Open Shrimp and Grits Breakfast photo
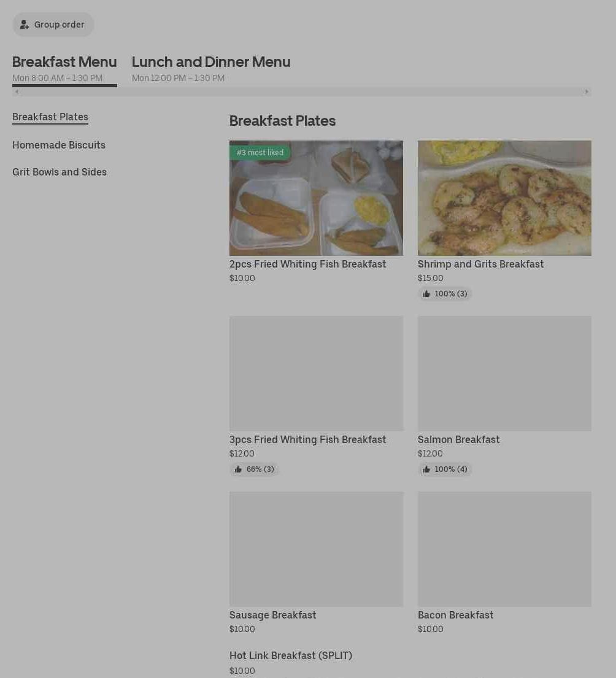 504,198
